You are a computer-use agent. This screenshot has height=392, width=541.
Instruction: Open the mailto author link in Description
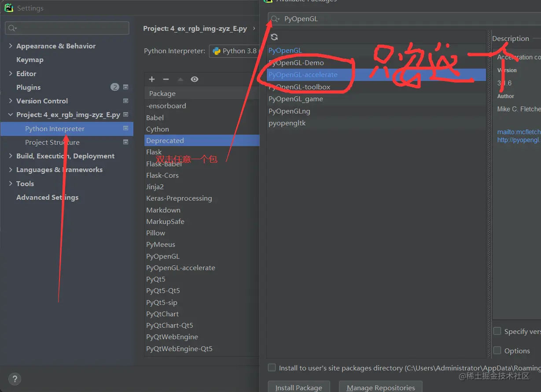pyautogui.click(x=519, y=132)
